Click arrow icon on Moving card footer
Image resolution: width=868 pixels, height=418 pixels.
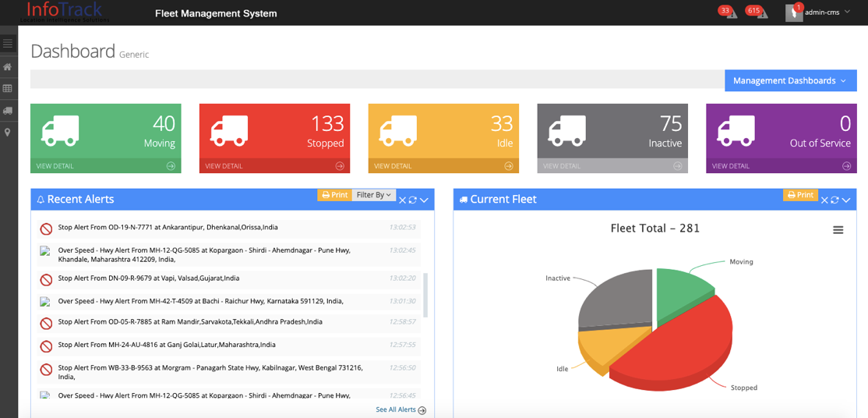coord(171,166)
